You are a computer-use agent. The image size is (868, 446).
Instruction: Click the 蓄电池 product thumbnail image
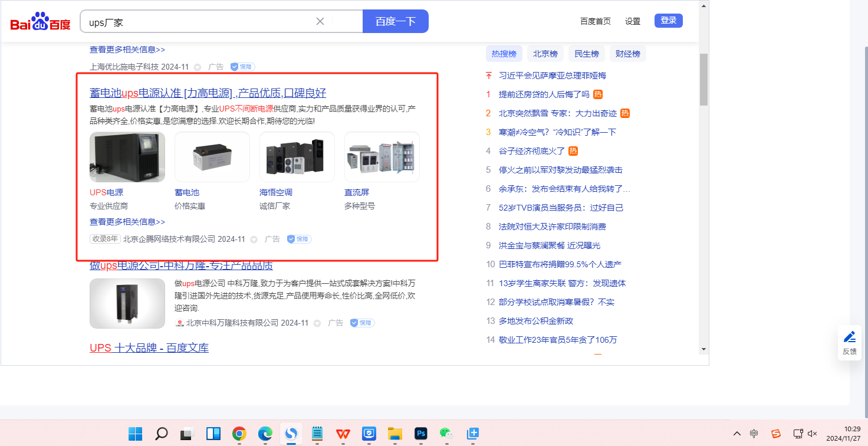(x=212, y=157)
